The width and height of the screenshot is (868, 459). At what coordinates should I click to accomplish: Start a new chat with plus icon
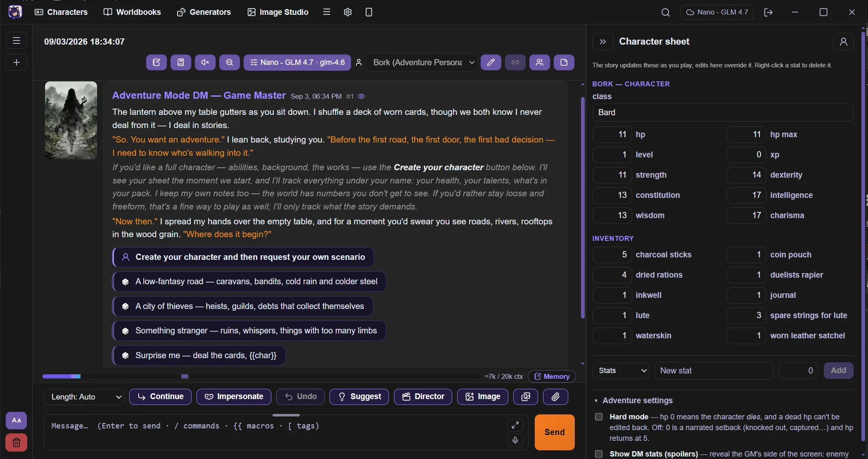[17, 62]
